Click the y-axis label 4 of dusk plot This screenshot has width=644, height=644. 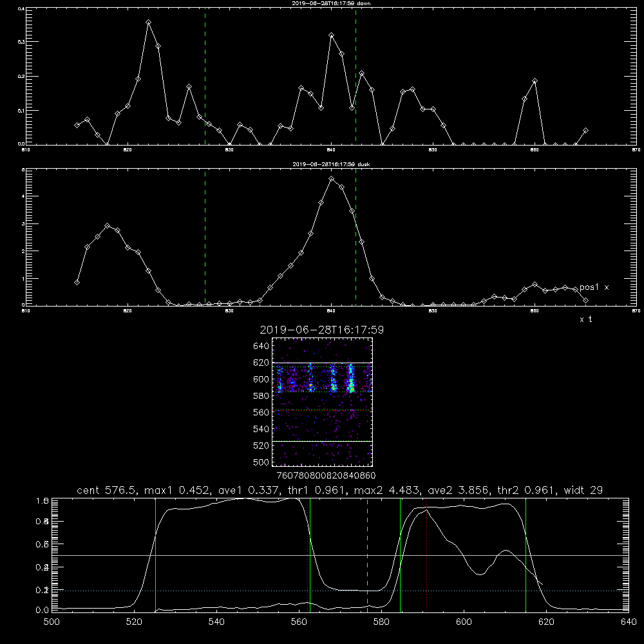pyautogui.click(x=23, y=196)
